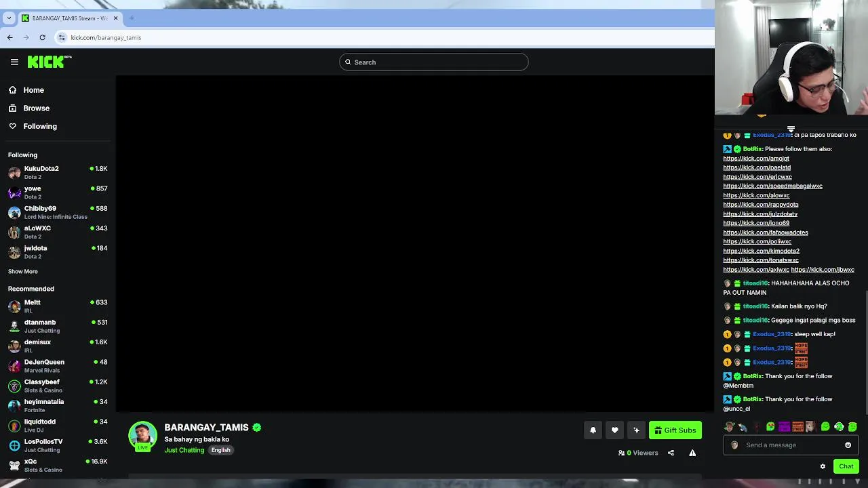Image resolution: width=868 pixels, height=488 pixels.
Task: Click the Home sidebar icon
Action: 12,90
